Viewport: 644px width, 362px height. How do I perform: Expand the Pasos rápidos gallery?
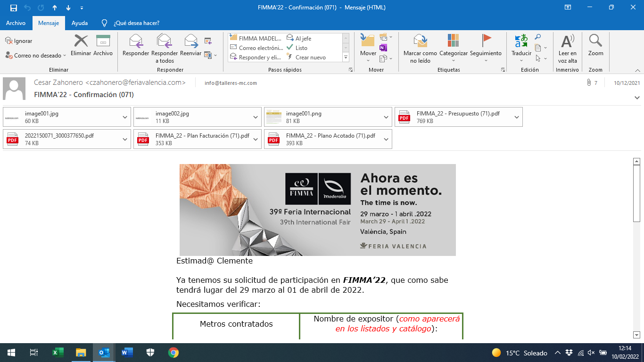point(346,57)
